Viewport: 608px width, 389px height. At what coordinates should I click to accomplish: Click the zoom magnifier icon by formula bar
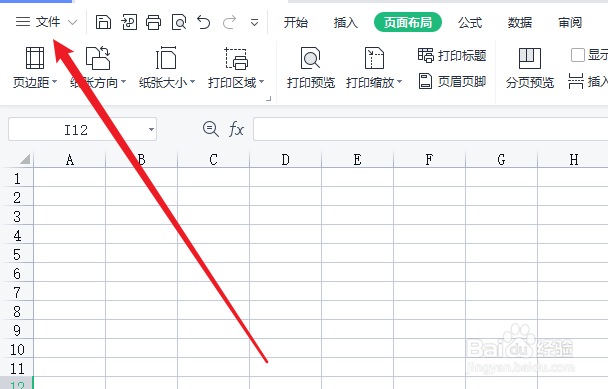tap(211, 129)
